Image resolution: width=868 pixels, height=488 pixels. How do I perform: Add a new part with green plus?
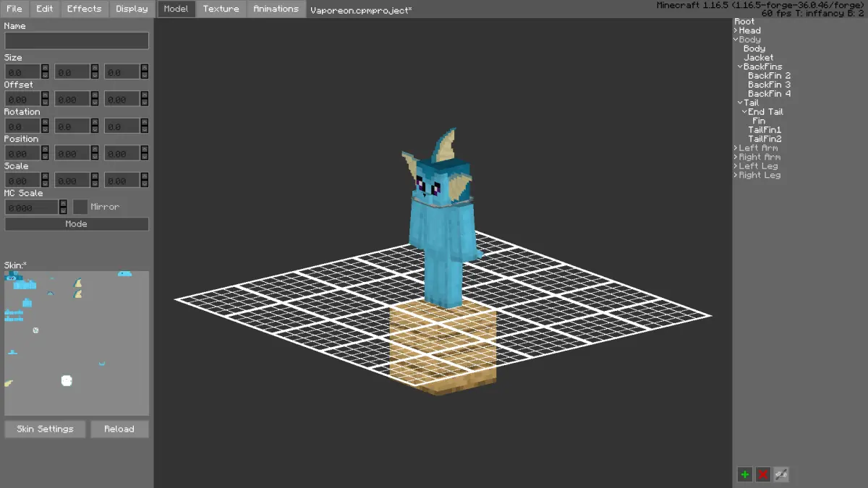[744, 474]
